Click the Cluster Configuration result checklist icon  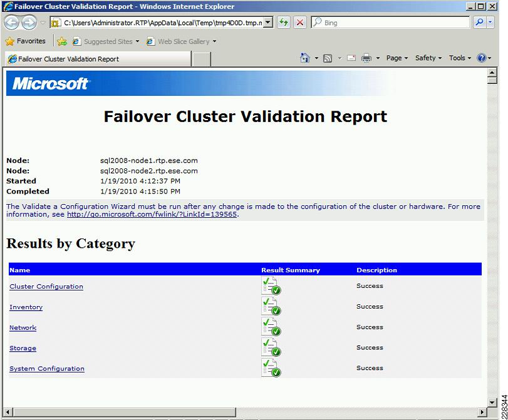coord(271,285)
